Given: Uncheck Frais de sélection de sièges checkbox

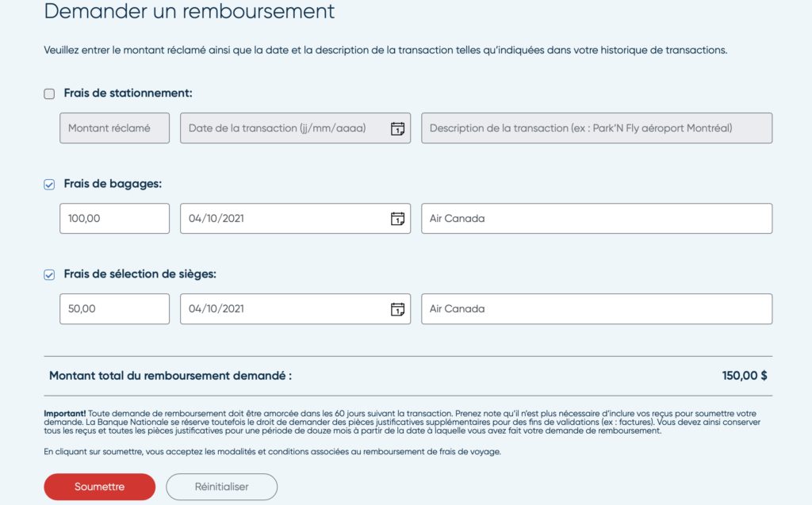Looking at the screenshot, I should [x=49, y=274].
